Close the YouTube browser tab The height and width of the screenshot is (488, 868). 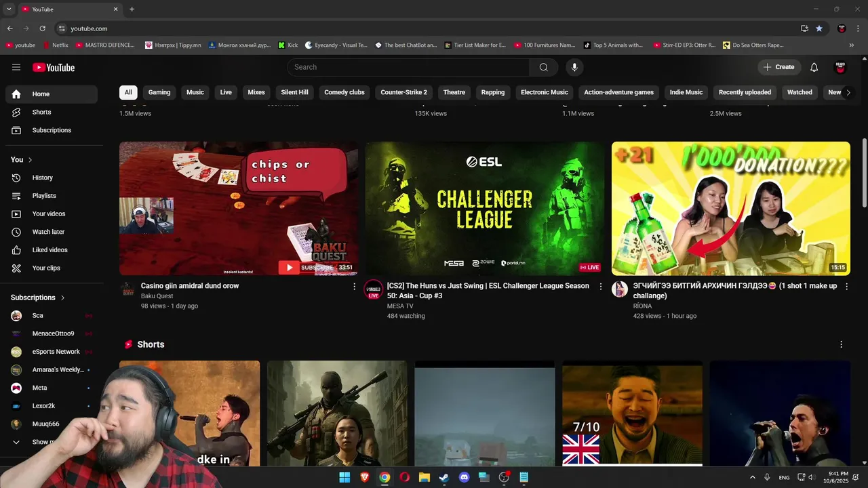[115, 9]
